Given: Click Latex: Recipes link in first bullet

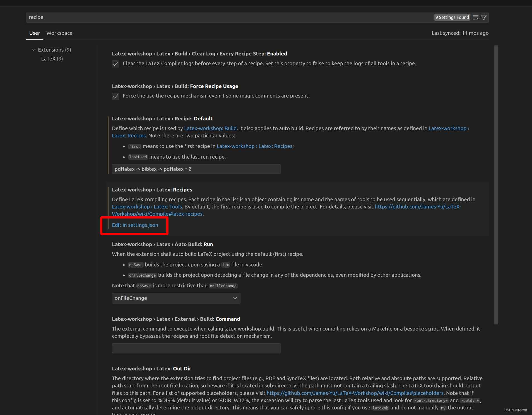Looking at the screenshot, I should click(x=255, y=146).
